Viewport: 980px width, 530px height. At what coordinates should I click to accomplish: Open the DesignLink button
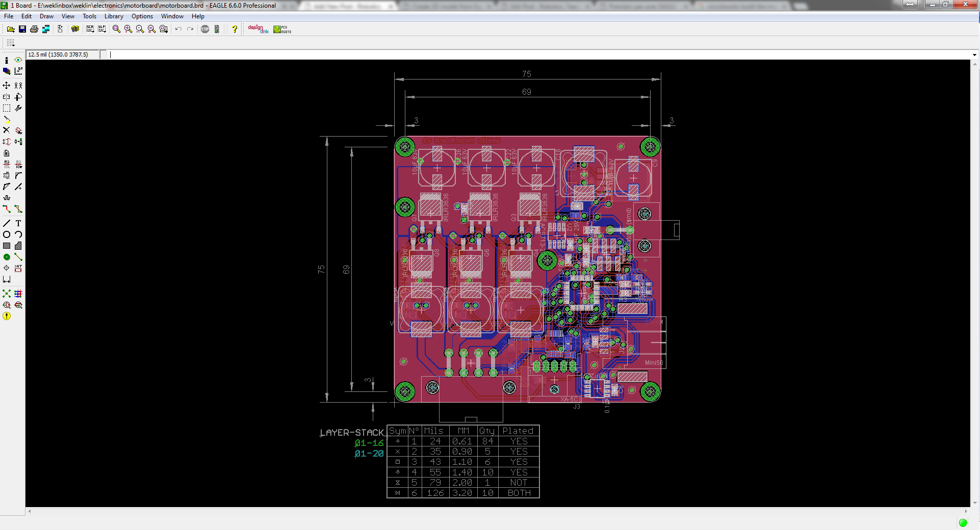258,29
